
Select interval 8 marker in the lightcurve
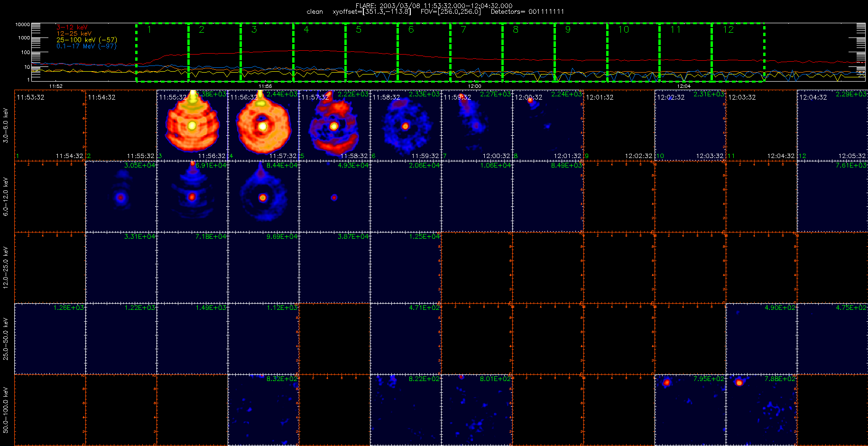click(516, 29)
